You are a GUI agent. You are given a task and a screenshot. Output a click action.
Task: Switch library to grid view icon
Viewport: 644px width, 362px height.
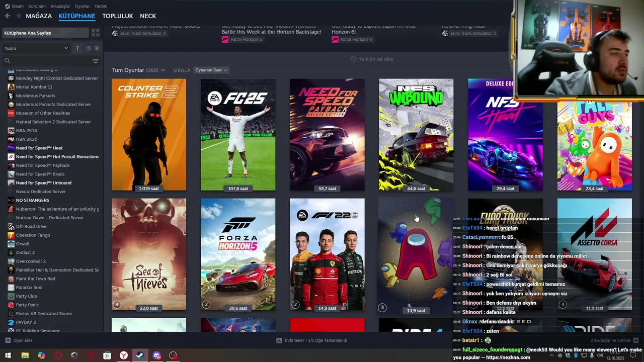tap(95, 33)
